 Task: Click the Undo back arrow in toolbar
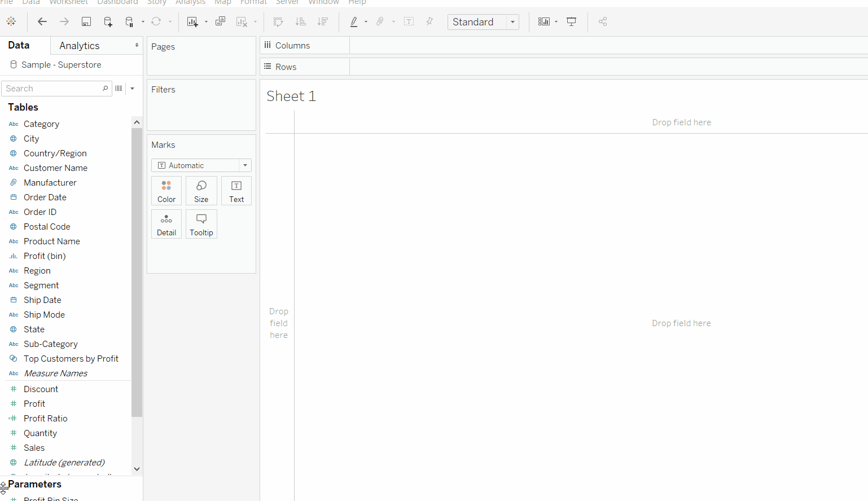pyautogui.click(x=42, y=21)
